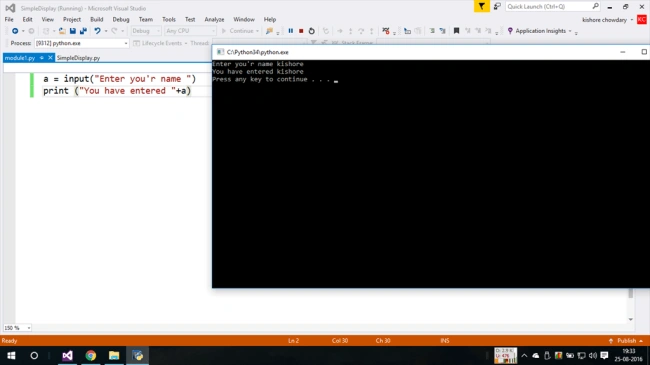Screen dimensions: 650x365
Task: Click the find-in-files icon next to Continue
Action: point(270,31)
